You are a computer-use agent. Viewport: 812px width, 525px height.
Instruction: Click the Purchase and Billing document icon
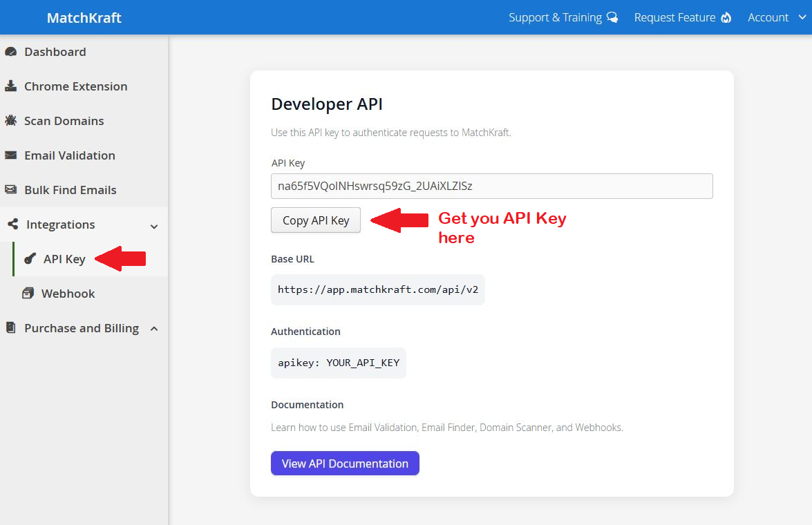(10, 327)
